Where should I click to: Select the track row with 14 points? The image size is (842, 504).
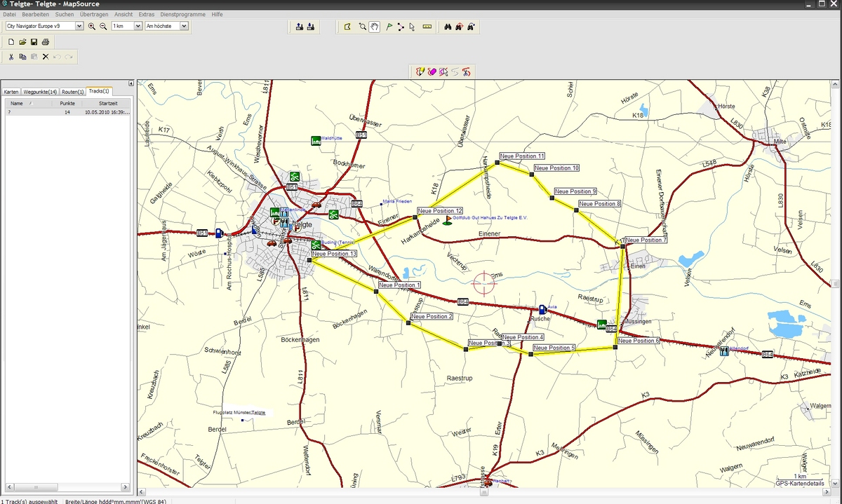pos(67,112)
